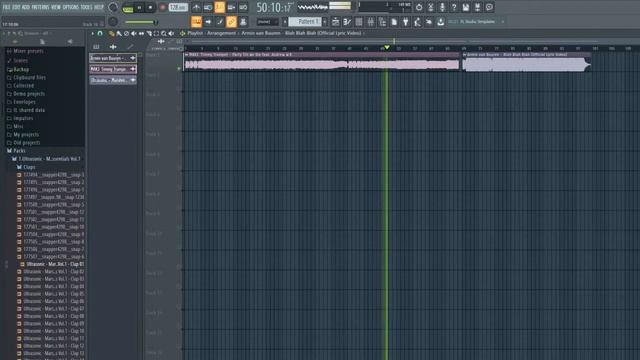Open the Pattern 1 selector
This screenshot has height=360, width=640.
[304, 22]
